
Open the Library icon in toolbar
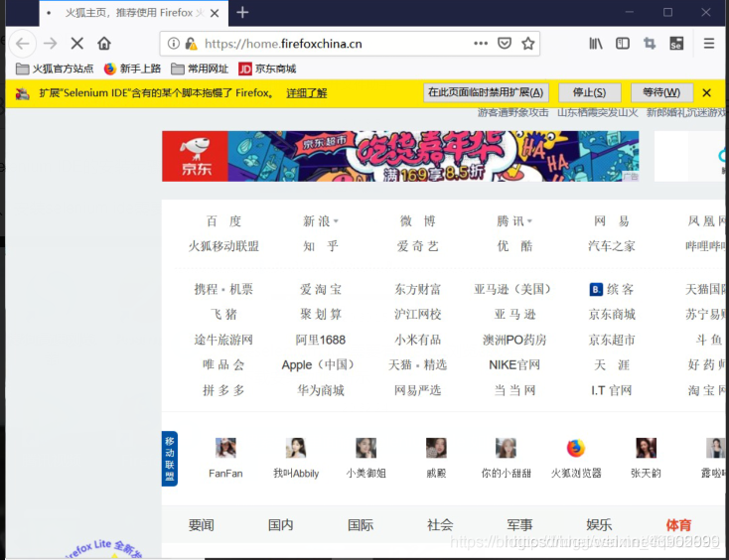596,44
